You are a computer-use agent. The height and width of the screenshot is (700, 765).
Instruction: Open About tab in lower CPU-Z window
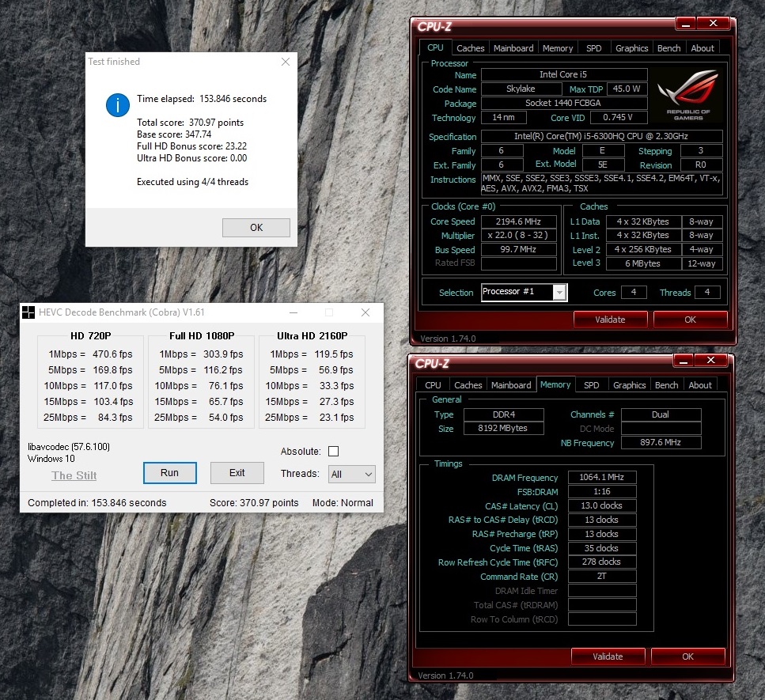700,385
